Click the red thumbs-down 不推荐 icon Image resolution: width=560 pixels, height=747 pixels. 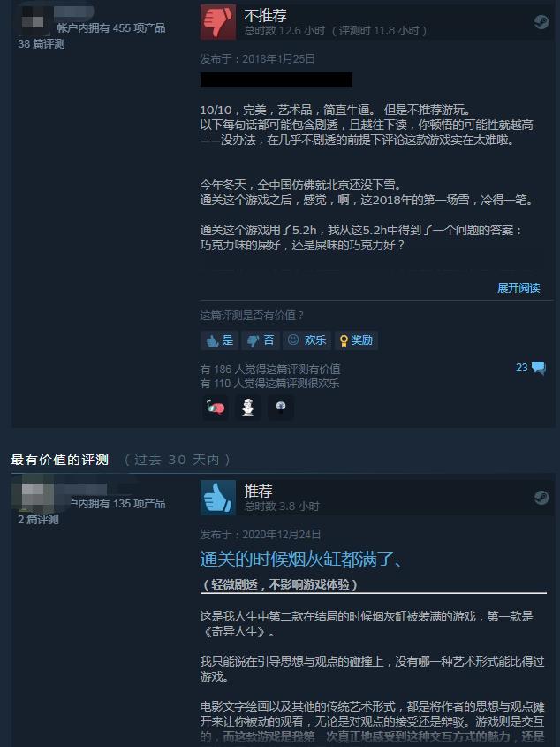pyautogui.click(x=217, y=21)
